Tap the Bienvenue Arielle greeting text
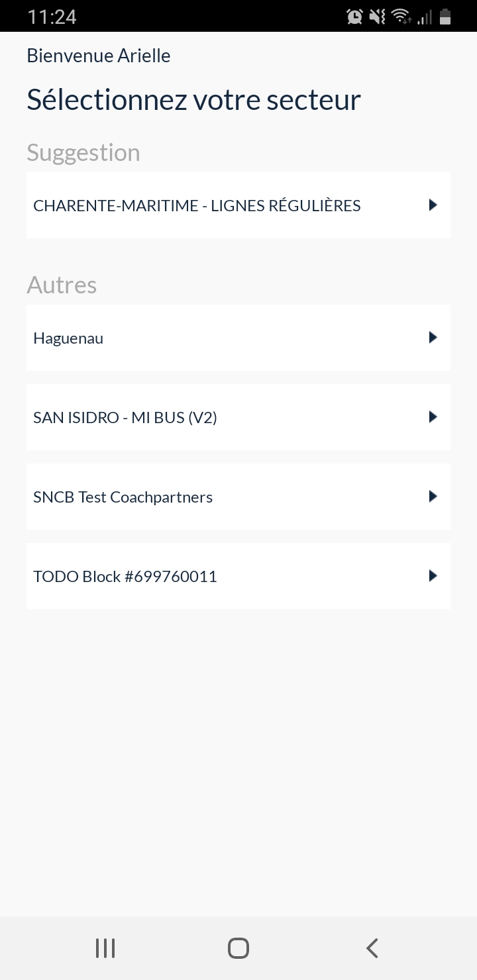Image resolution: width=477 pixels, height=980 pixels. coord(98,56)
